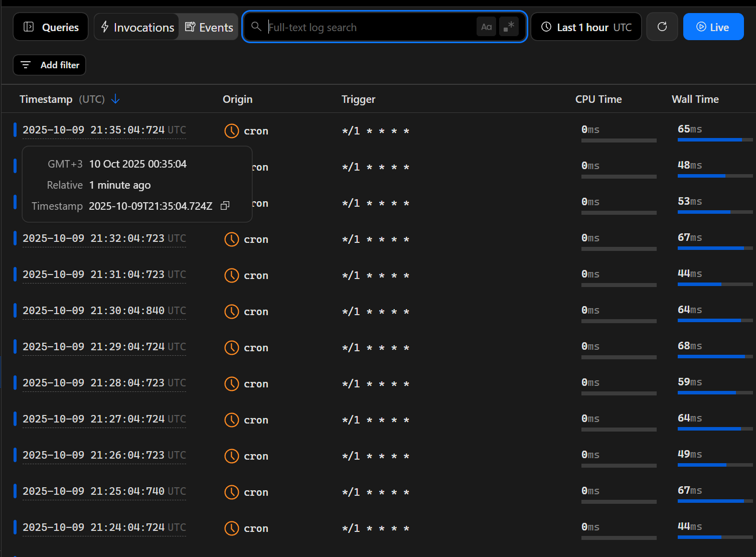Toggle regex mode in log search
The height and width of the screenshot is (557, 756).
509,27
